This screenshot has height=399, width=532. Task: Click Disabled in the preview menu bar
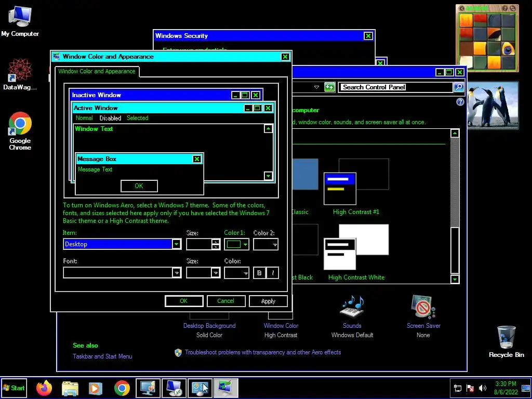point(110,118)
